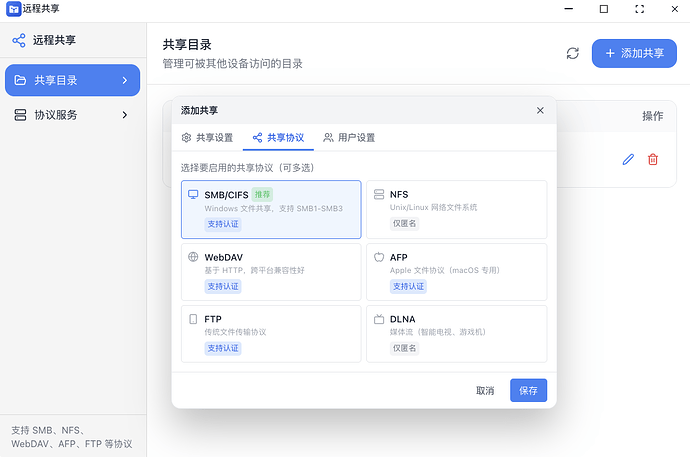The image size is (690, 457).
Task: Click the 推荐 badge on SMB/CIFS
Action: (x=262, y=194)
